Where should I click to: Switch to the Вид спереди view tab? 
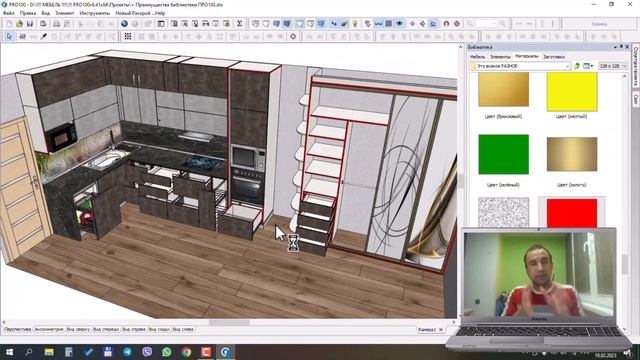pyautogui.click(x=106, y=329)
